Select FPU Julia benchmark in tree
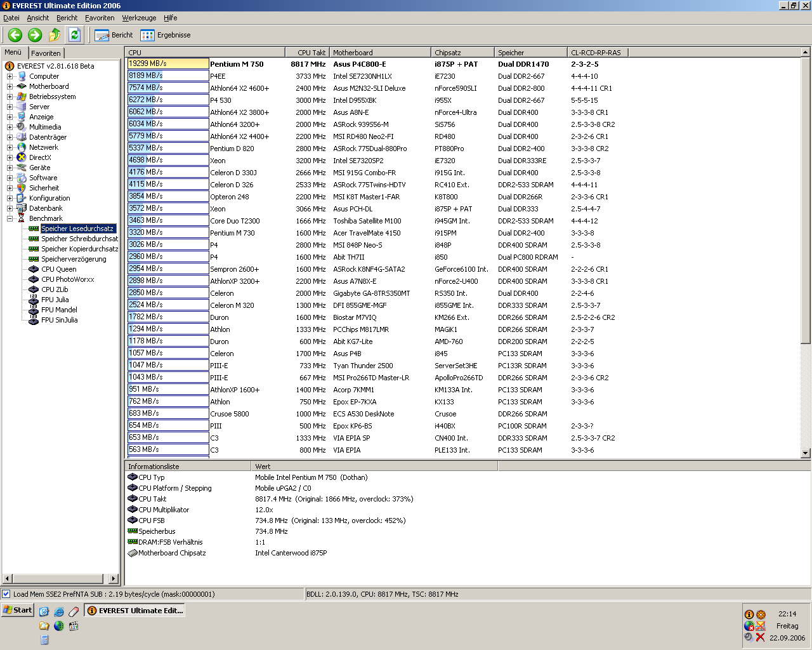The height and width of the screenshot is (650, 812). pos(55,300)
